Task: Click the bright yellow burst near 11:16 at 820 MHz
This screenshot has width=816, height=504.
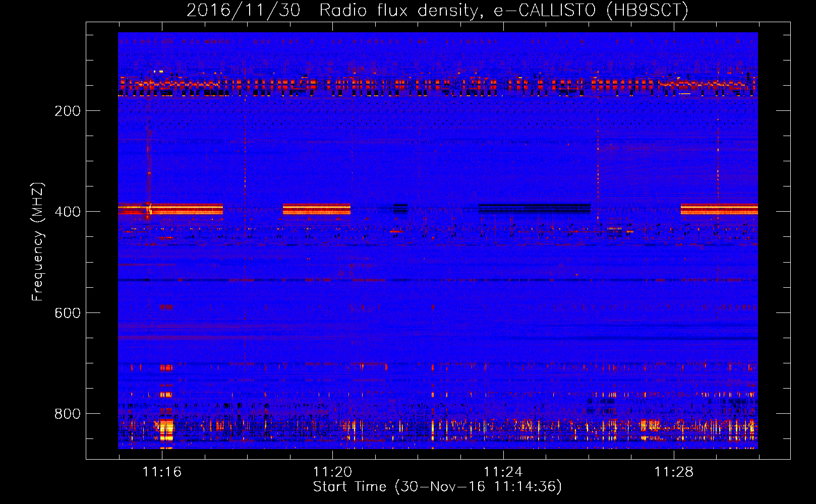Action: point(166,429)
